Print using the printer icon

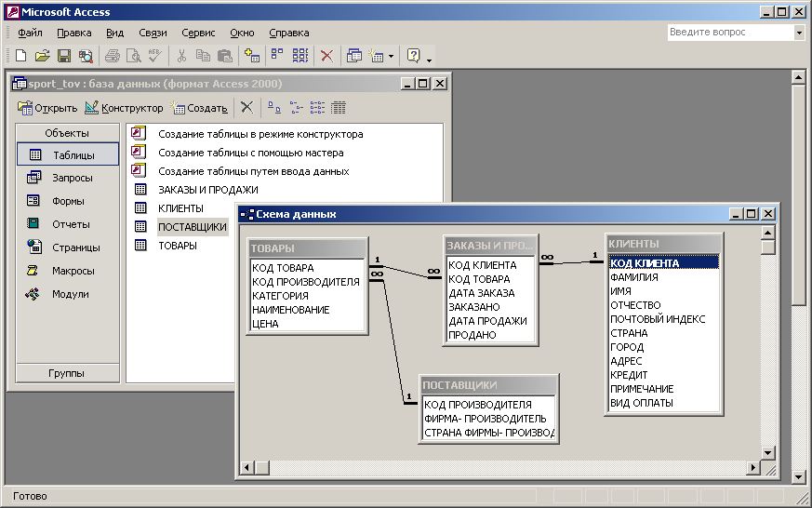coord(113,56)
